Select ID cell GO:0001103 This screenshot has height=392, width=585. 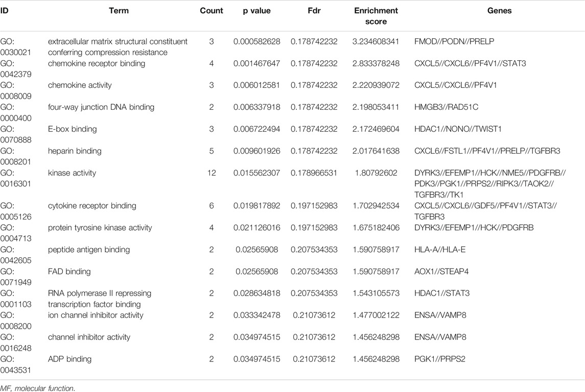16,299
